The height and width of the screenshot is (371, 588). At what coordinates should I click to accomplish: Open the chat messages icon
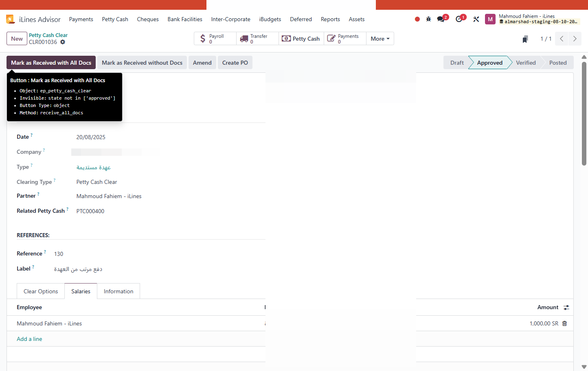pyautogui.click(x=441, y=19)
